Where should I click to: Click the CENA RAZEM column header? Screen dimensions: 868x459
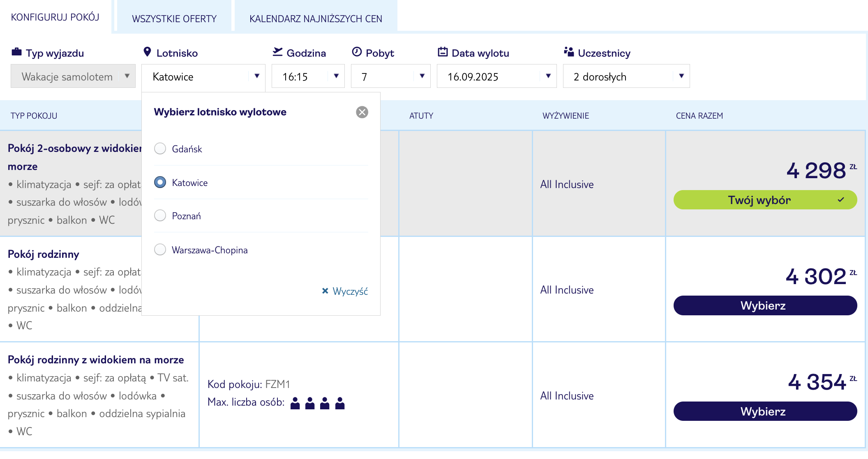[699, 116]
